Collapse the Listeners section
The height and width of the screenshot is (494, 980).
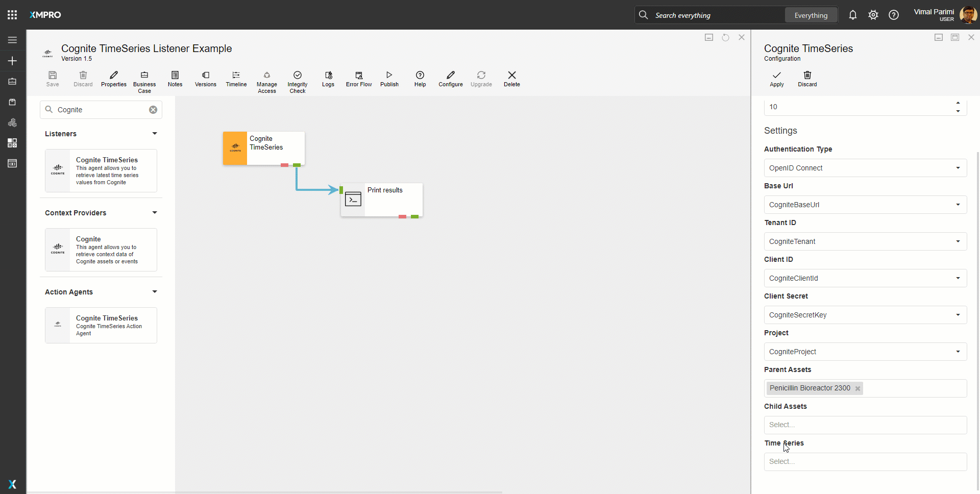point(155,134)
